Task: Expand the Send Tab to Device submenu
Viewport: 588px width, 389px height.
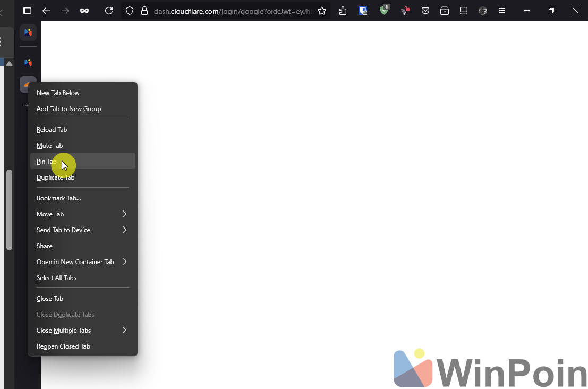Action: click(x=83, y=230)
